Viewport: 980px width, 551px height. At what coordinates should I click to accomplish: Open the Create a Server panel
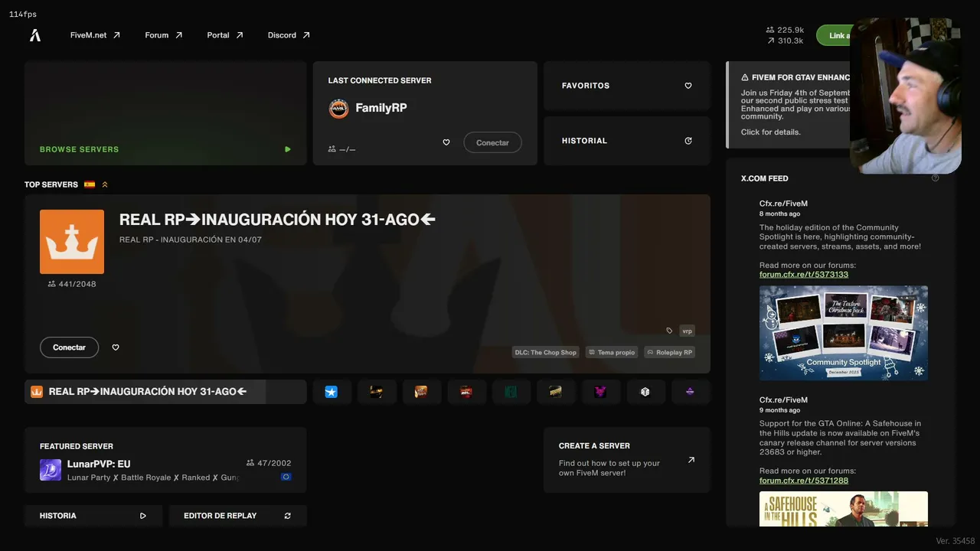(x=627, y=460)
